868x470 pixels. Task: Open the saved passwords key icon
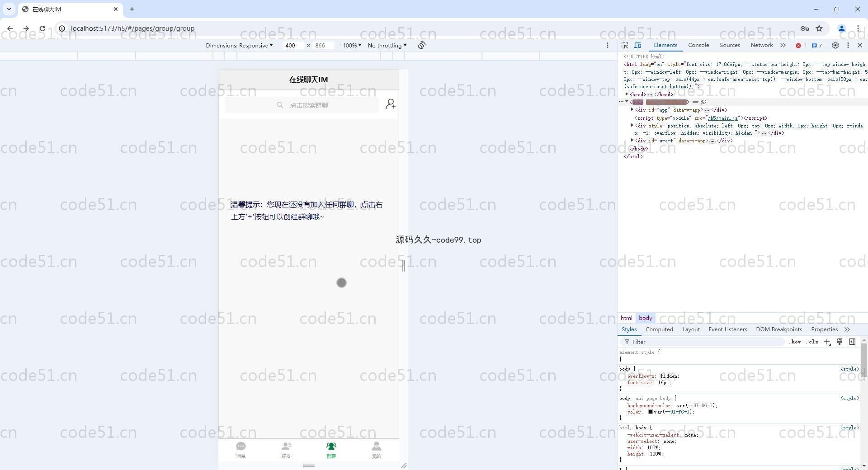pos(805,28)
